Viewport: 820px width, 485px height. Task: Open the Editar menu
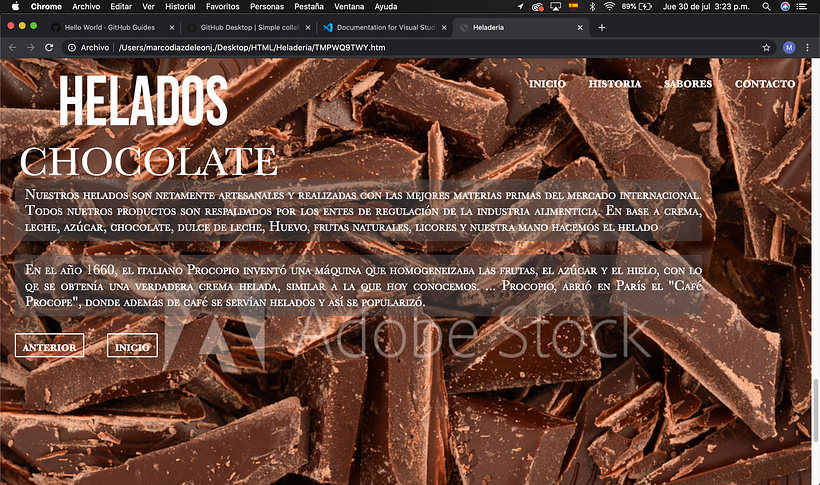pos(121,6)
